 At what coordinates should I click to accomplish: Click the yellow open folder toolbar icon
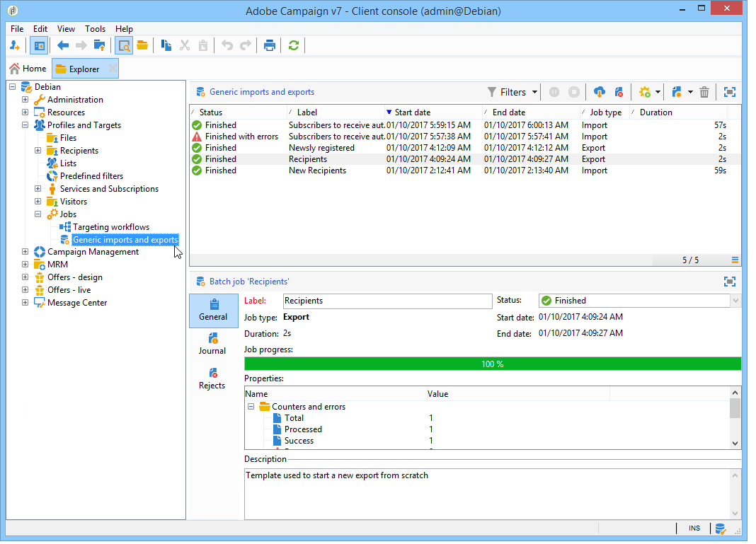point(142,46)
